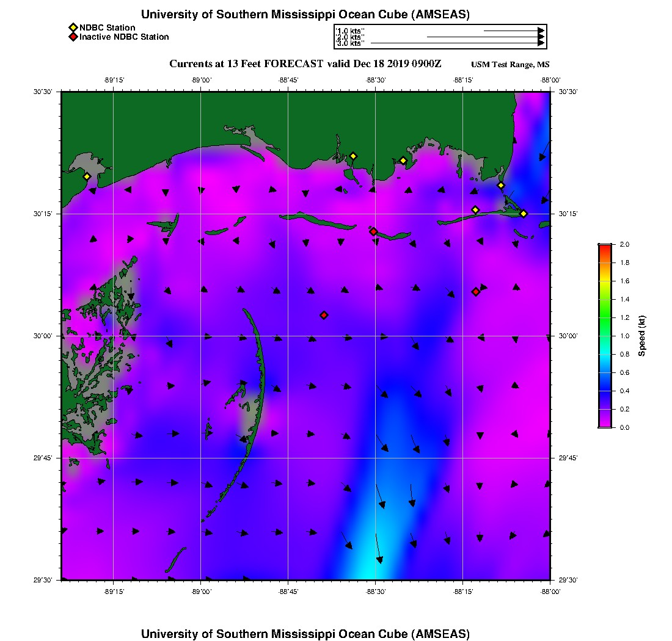The width and height of the screenshot is (672, 641).
Task: Click the 1.0 kts scale arrow
Action: (514, 31)
